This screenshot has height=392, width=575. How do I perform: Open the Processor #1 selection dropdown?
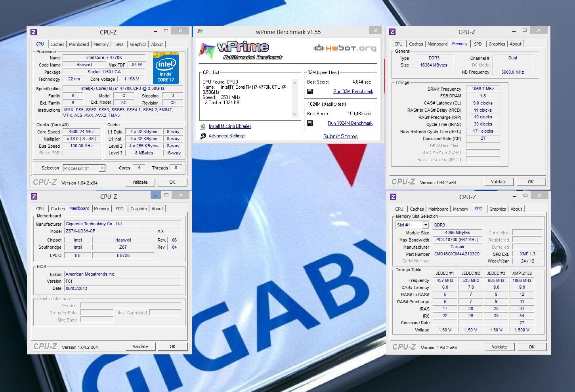(x=84, y=168)
